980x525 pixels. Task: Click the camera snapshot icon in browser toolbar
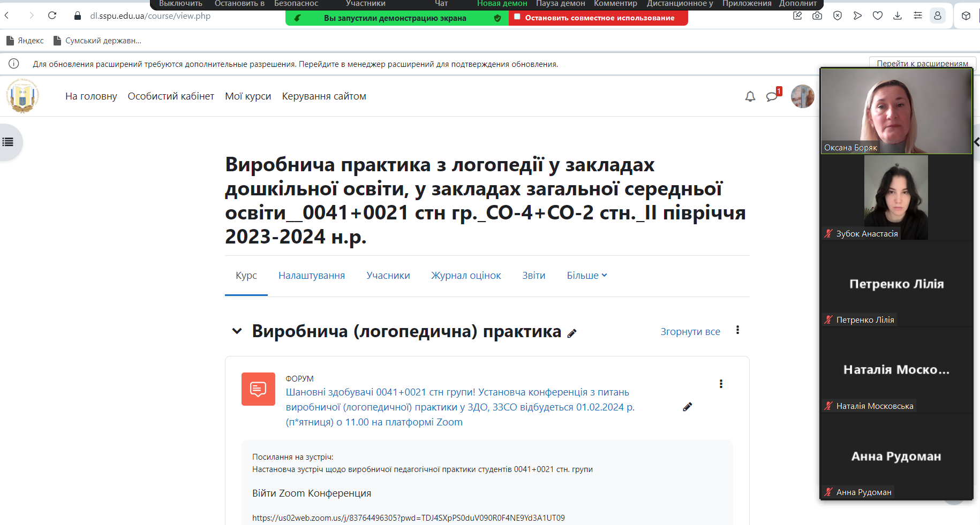point(817,16)
